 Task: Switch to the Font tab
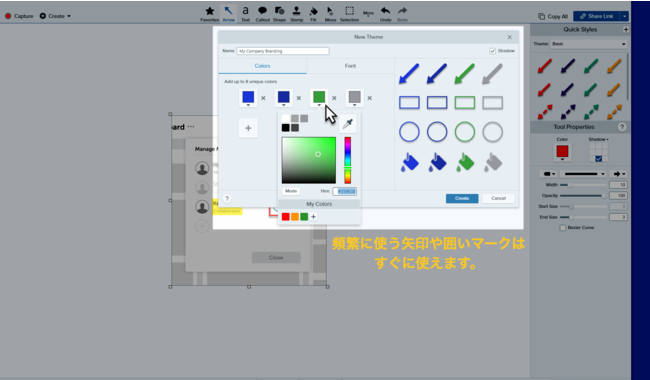pos(350,66)
